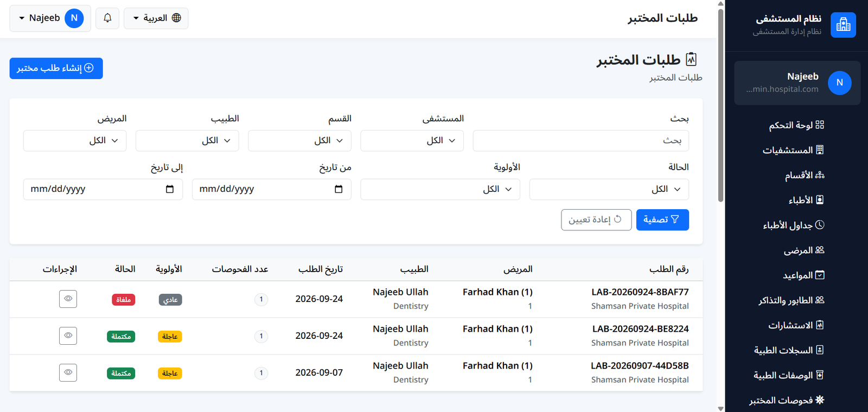The height and width of the screenshot is (412, 868).
Task: Click request number LAB-20260907-44D58B
Action: [x=640, y=366]
